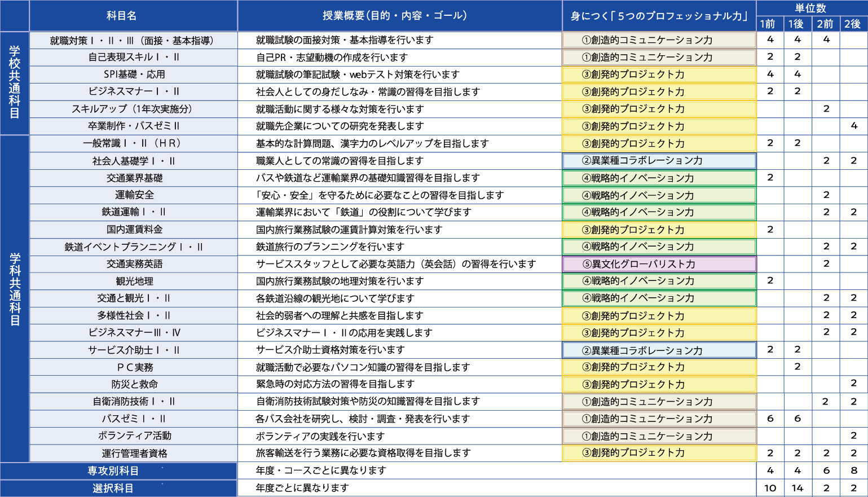
Task: Select the 交通実務英語 subject name
Action: tap(134, 264)
